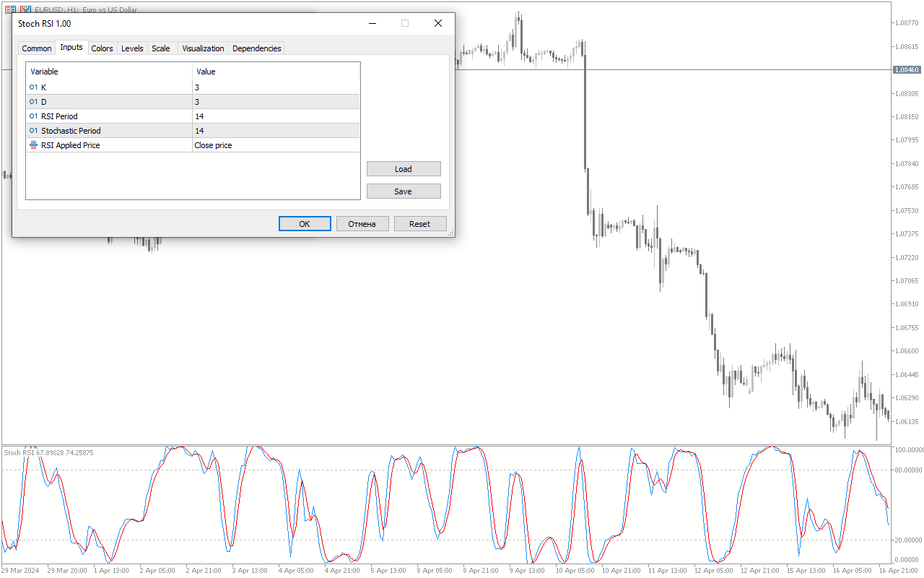Click the Отмена cancel button
Screen dimensions: 924x578
point(362,224)
